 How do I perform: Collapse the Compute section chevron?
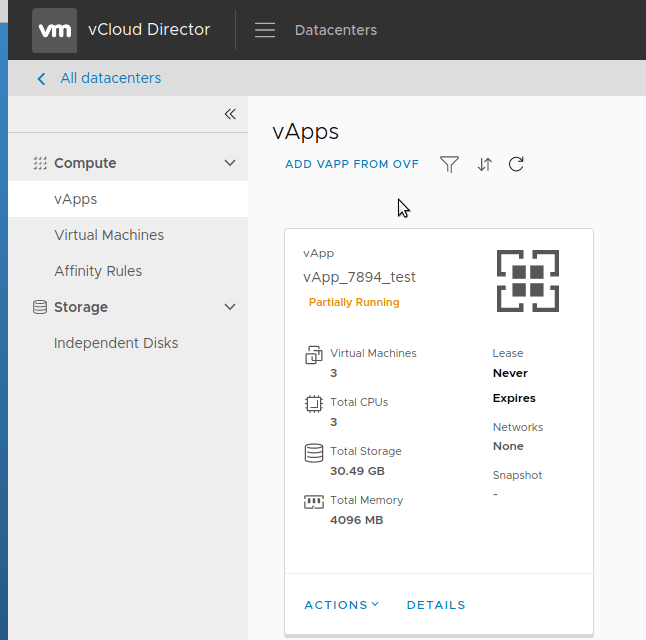point(230,163)
